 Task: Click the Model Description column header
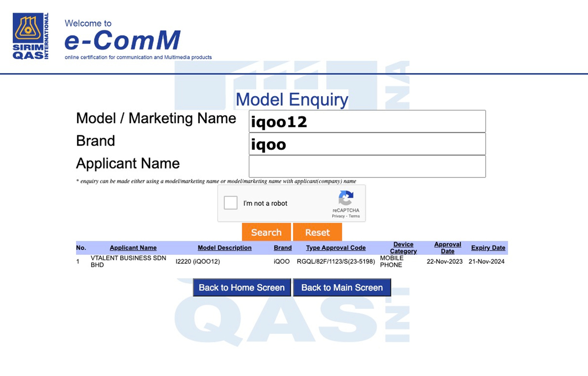tap(224, 248)
